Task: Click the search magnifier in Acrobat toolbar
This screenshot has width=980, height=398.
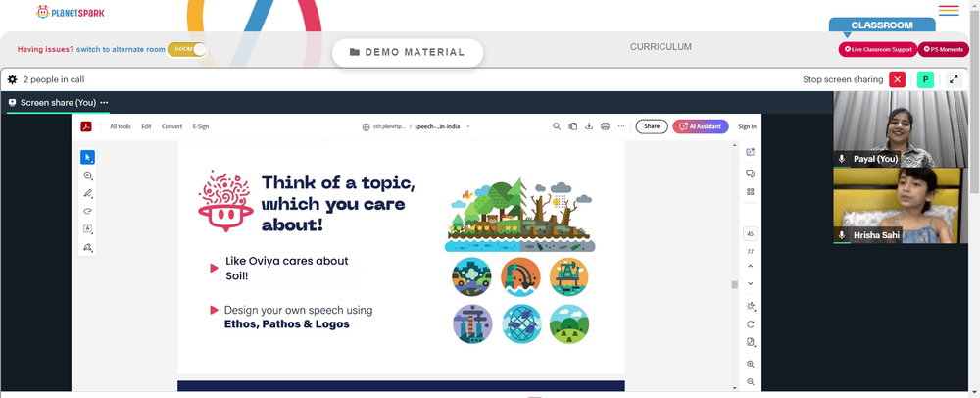Action: tap(557, 126)
